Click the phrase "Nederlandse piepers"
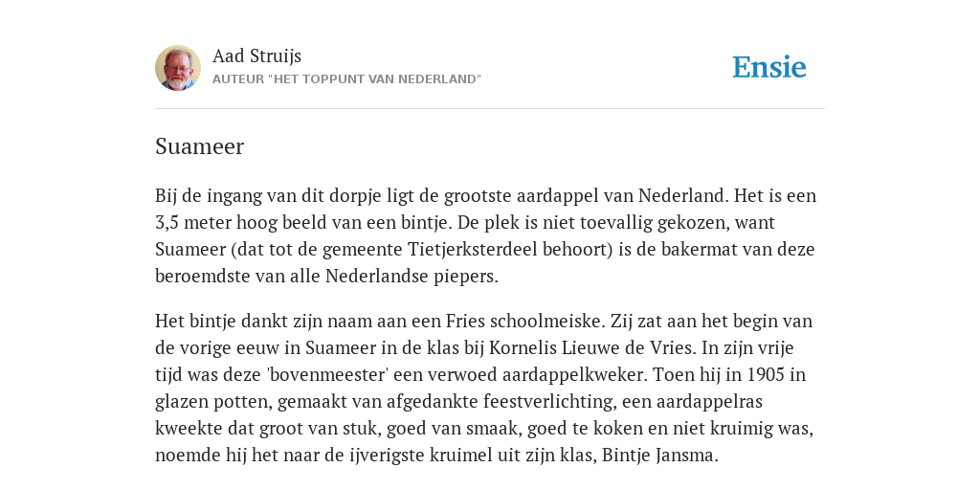This screenshot has width=980, height=490. click(410, 277)
